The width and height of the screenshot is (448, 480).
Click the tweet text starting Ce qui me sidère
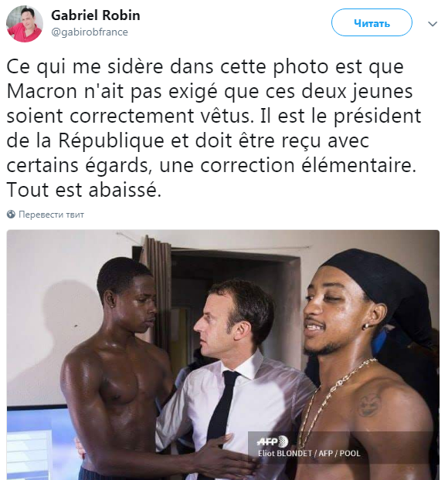pos(214,128)
